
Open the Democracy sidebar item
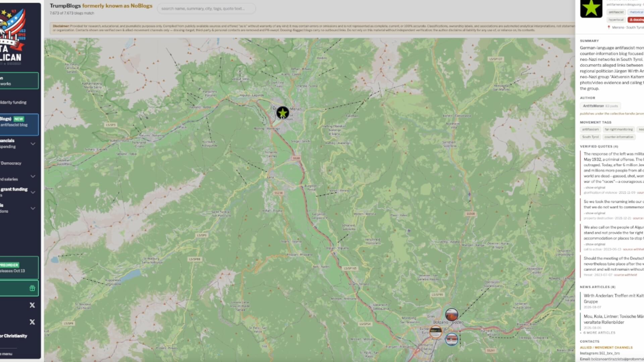[11, 163]
